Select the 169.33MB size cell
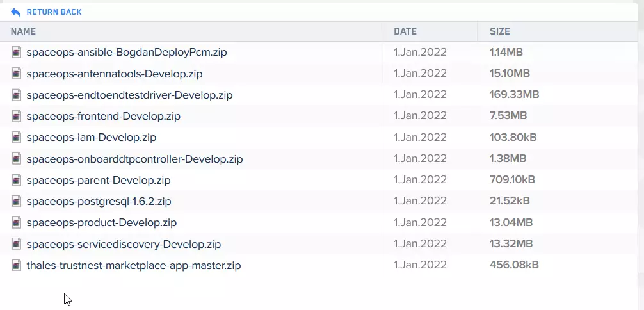 pyautogui.click(x=514, y=95)
